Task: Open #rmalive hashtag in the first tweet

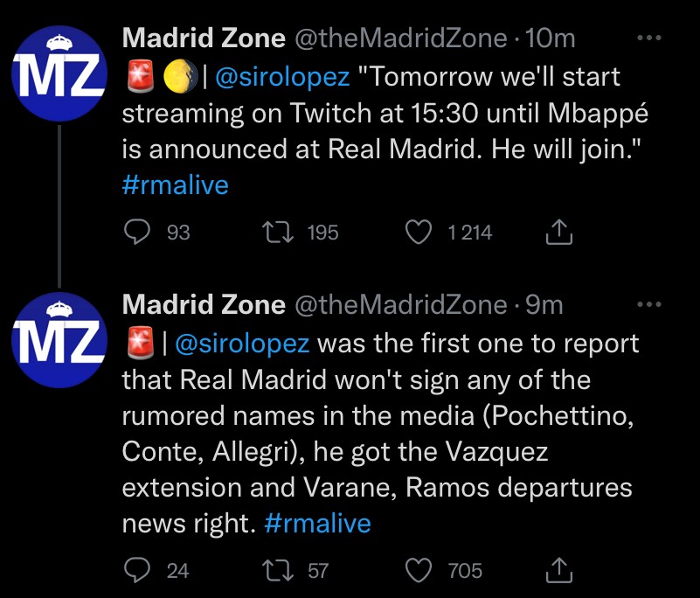Action: [175, 187]
